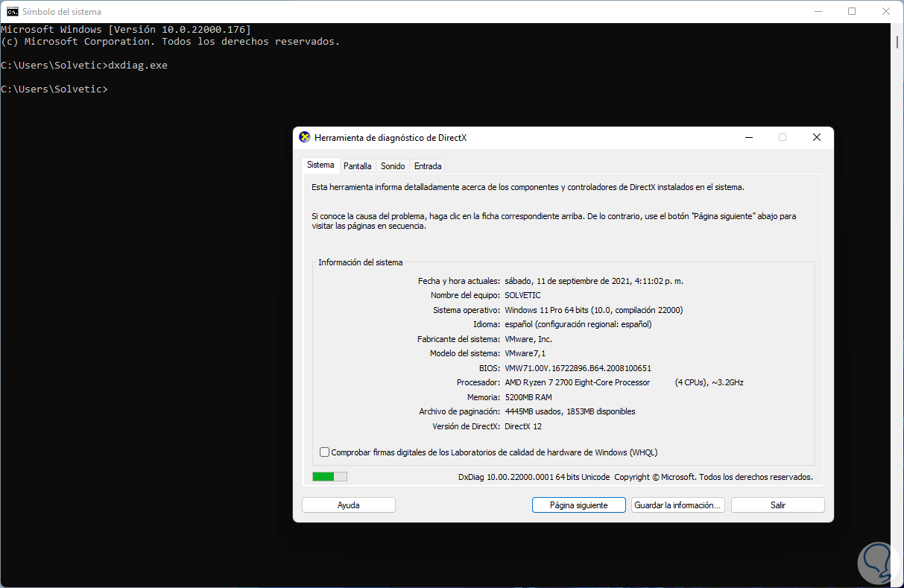Click the 'Archivo de paginación:' label
The width and height of the screenshot is (904, 588).
tap(459, 411)
